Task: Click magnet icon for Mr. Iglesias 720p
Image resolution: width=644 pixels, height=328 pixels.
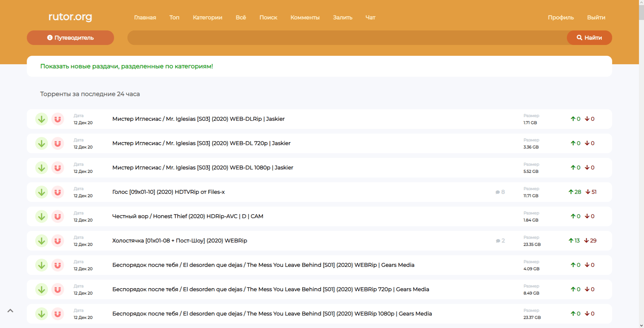Action: pos(58,143)
